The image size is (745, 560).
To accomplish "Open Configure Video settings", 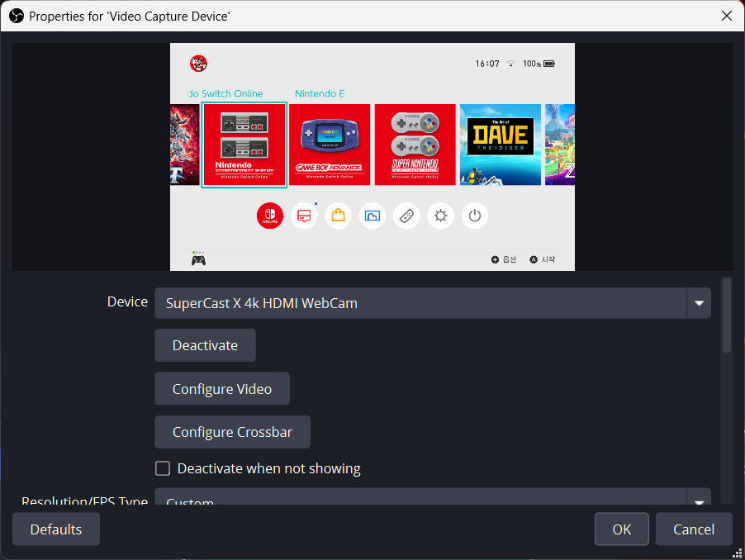I will (222, 389).
